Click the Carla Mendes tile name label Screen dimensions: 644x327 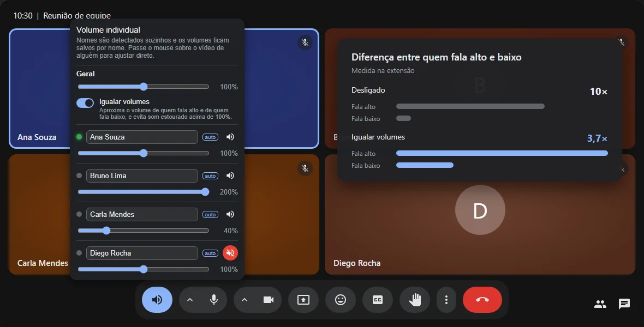(x=43, y=263)
